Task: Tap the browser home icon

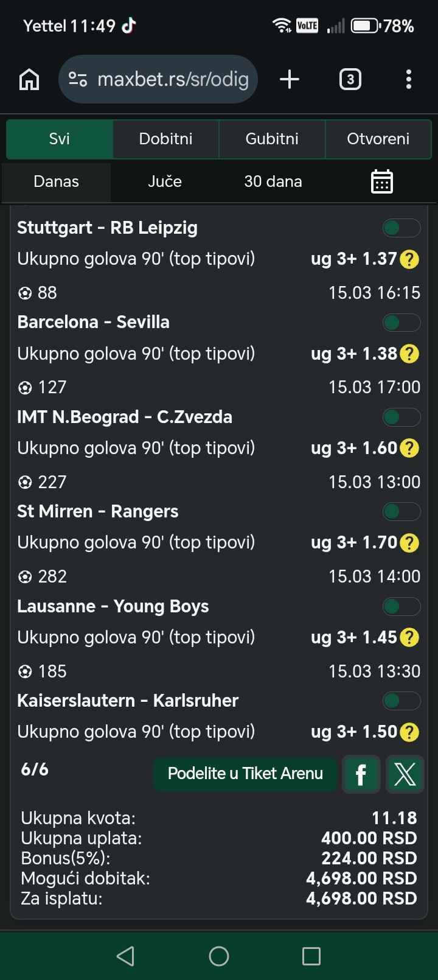Action: pos(29,80)
